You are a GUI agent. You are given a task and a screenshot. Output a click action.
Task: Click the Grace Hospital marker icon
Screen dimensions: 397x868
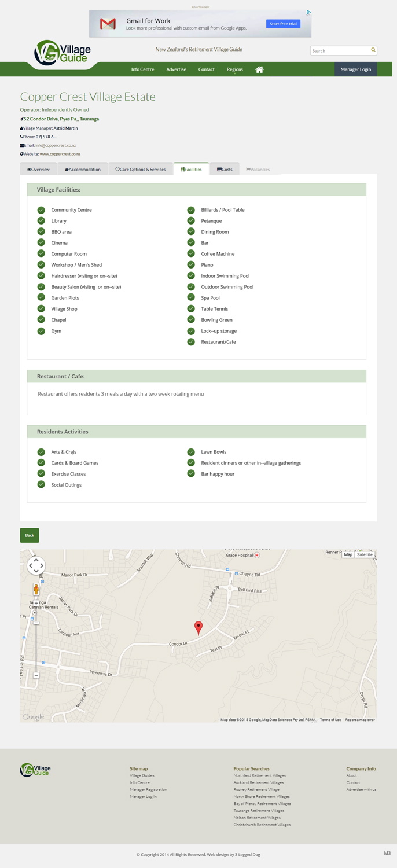(257, 555)
